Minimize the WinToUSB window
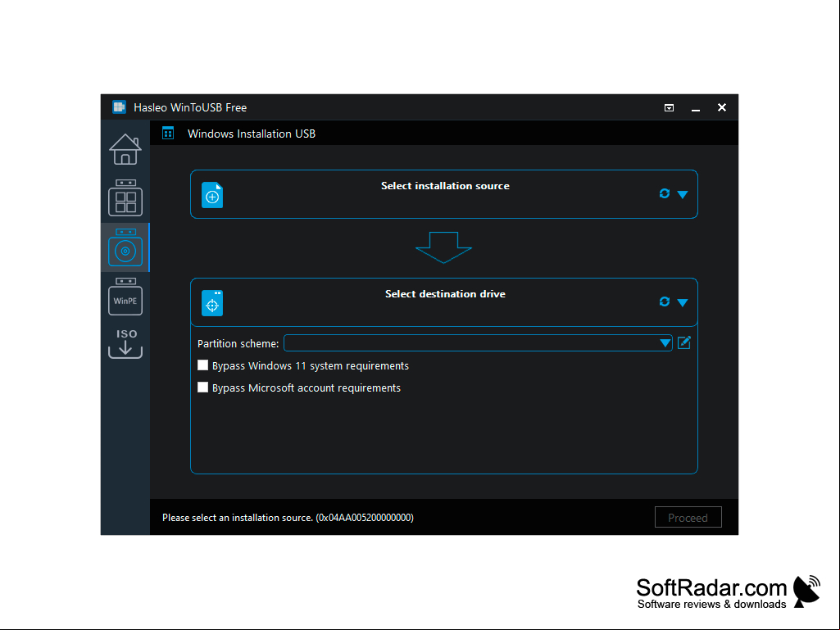This screenshot has width=840, height=630. pyautogui.click(x=696, y=107)
